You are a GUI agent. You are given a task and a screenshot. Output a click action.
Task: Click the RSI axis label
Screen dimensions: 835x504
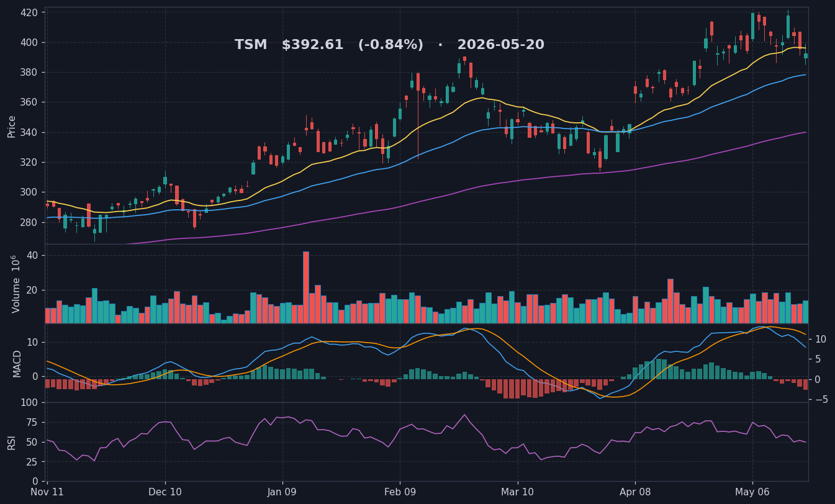pyautogui.click(x=12, y=442)
